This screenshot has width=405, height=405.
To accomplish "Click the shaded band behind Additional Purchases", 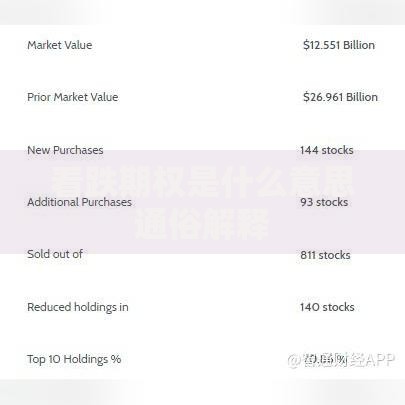I will [x=202, y=202].
